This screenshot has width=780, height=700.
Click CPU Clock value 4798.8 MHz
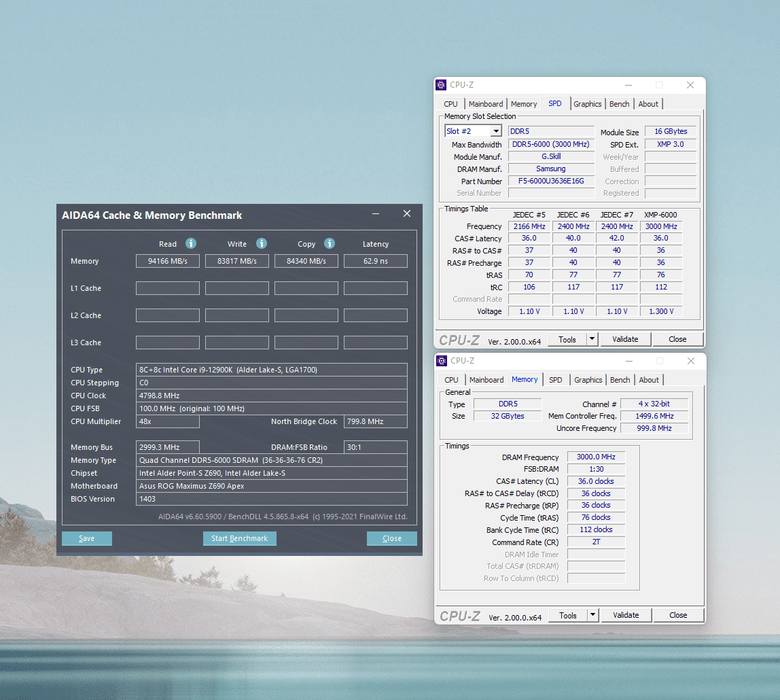click(272, 396)
